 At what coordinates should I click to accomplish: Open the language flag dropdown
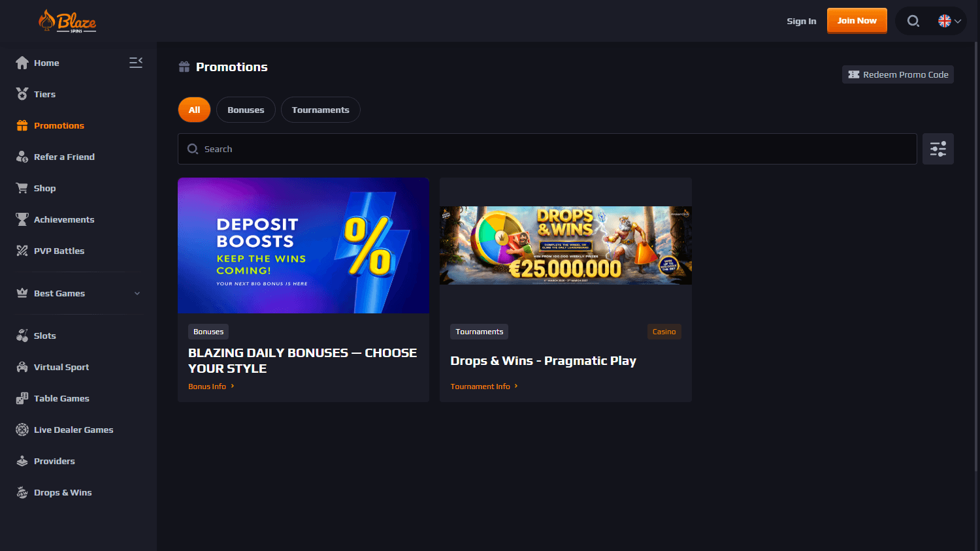(x=950, y=21)
